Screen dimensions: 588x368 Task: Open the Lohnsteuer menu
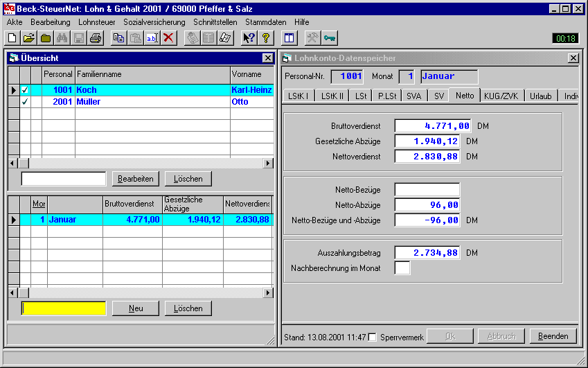coord(97,22)
